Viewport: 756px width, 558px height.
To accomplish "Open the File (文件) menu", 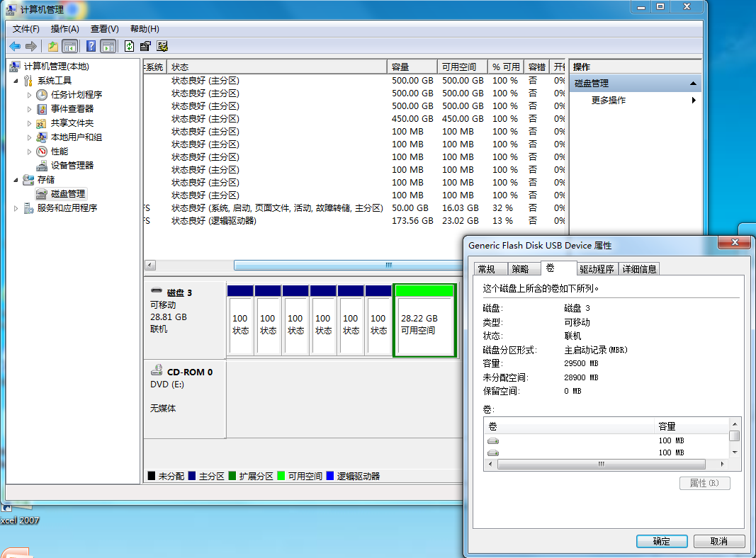I will tap(26, 29).
